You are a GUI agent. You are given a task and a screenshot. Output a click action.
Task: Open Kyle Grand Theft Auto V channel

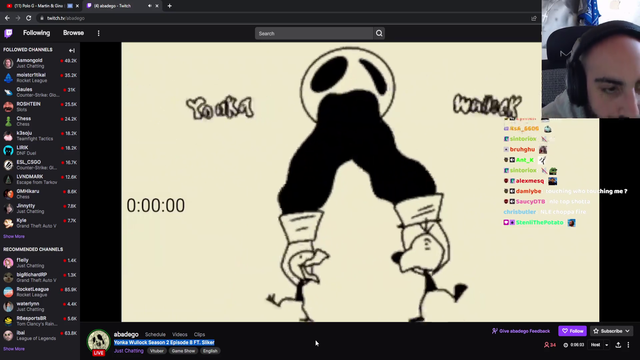[40, 223]
